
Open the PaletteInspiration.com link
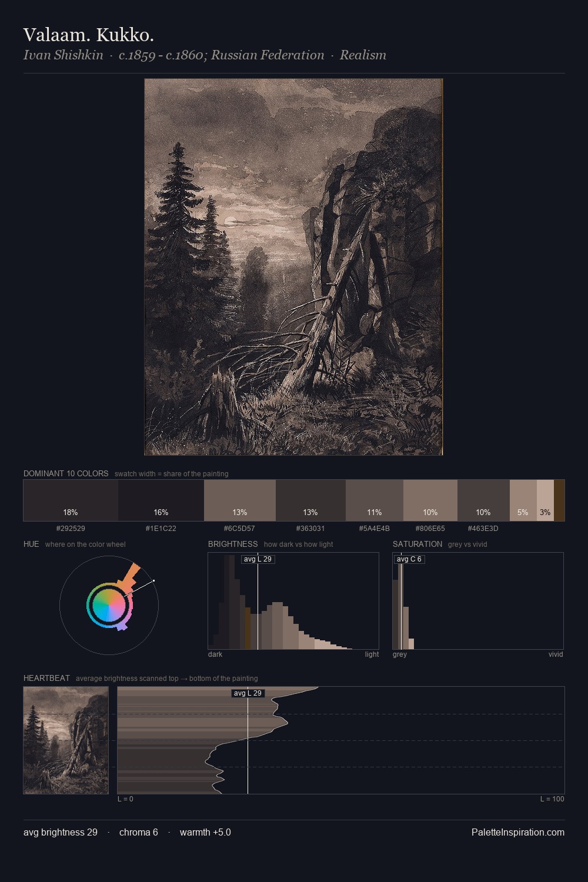pyautogui.click(x=518, y=832)
